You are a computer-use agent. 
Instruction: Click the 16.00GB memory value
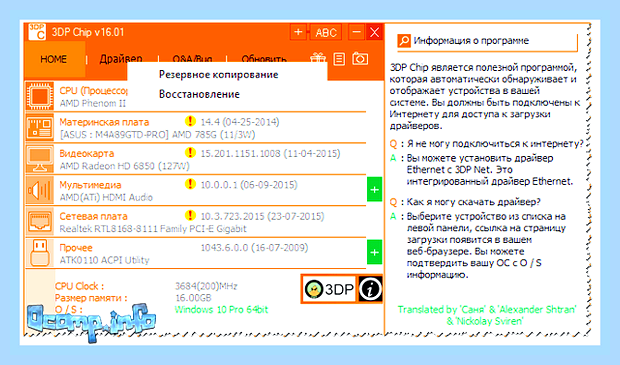click(x=193, y=298)
